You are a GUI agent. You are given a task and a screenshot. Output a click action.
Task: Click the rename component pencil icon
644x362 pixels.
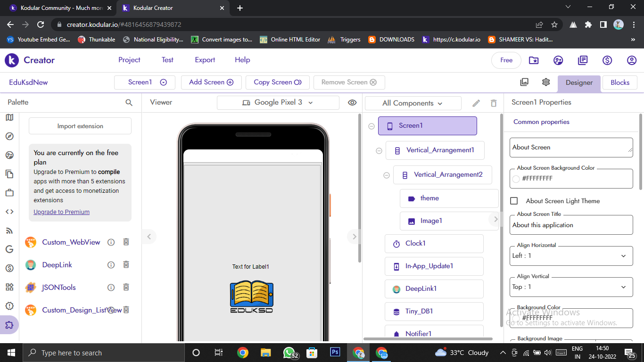pos(476,103)
